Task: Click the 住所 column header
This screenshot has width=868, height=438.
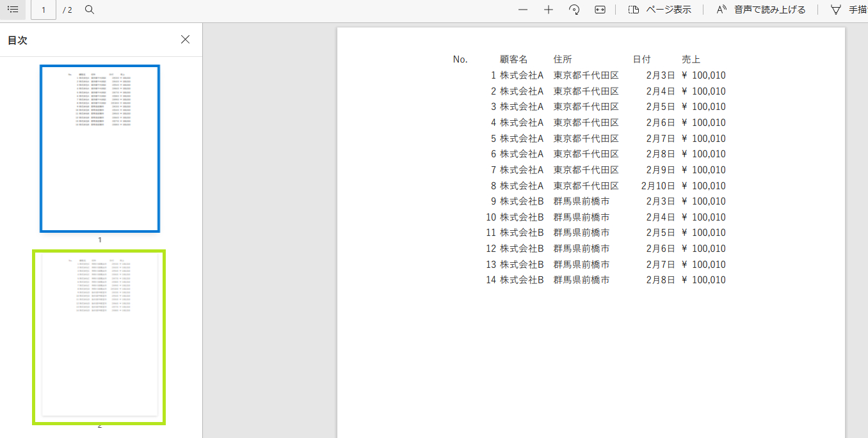Action: coord(563,59)
